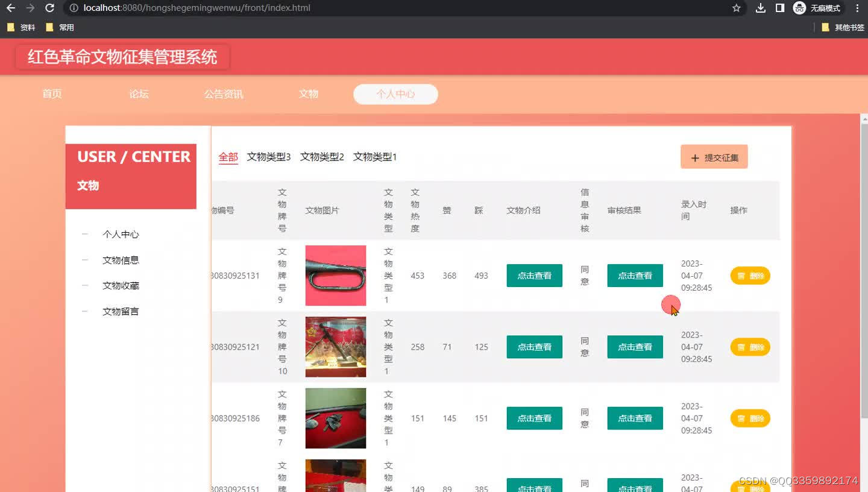Click the 操作 column header
Image resolution: width=868 pixels, height=492 pixels.
[738, 210]
